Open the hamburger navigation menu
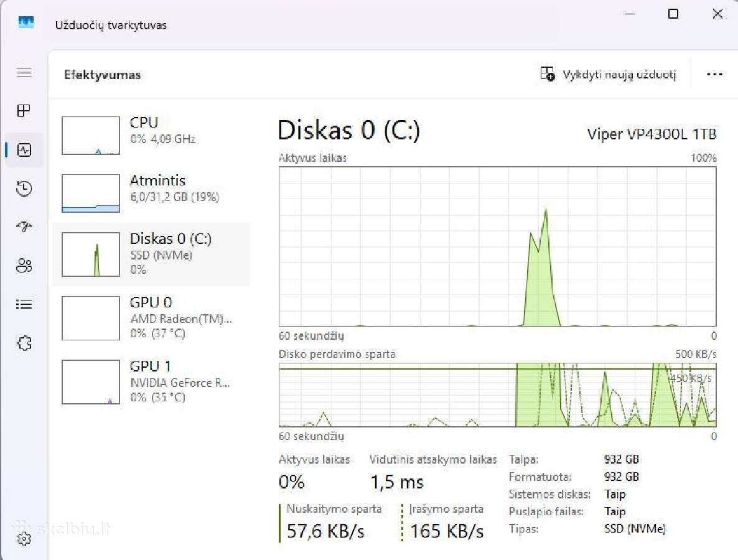This screenshot has height=560, width=738. click(x=24, y=72)
